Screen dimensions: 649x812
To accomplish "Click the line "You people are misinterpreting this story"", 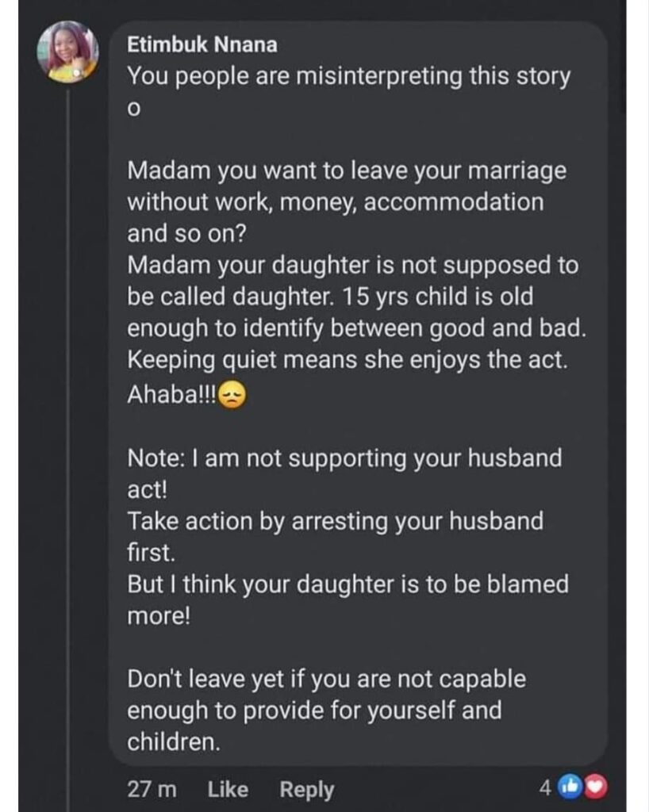I will tap(348, 77).
